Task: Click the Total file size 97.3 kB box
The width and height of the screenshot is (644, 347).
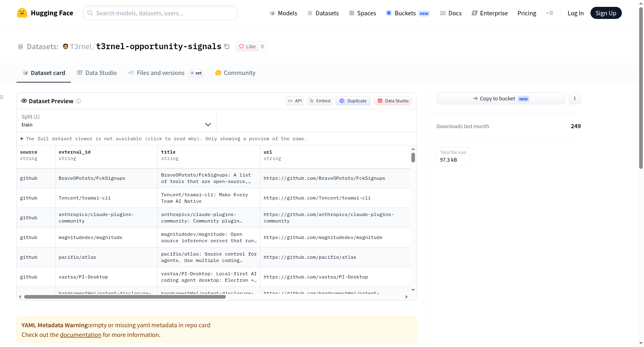Action: tap(453, 156)
